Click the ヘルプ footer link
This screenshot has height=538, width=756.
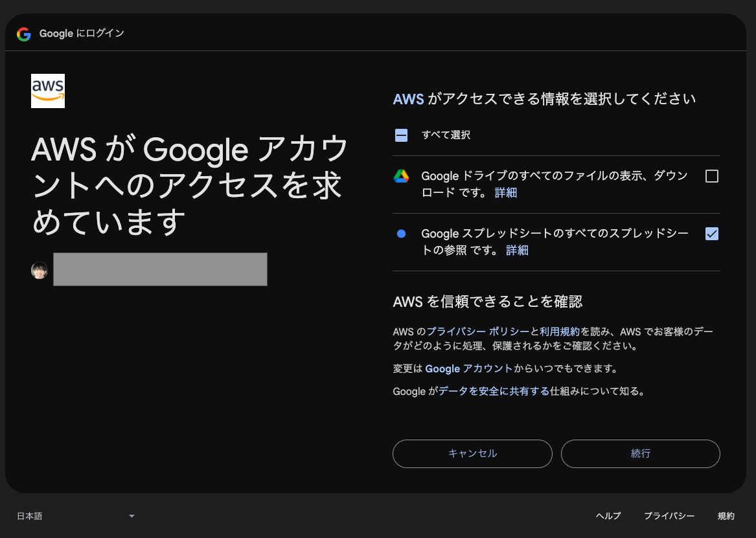pos(607,515)
